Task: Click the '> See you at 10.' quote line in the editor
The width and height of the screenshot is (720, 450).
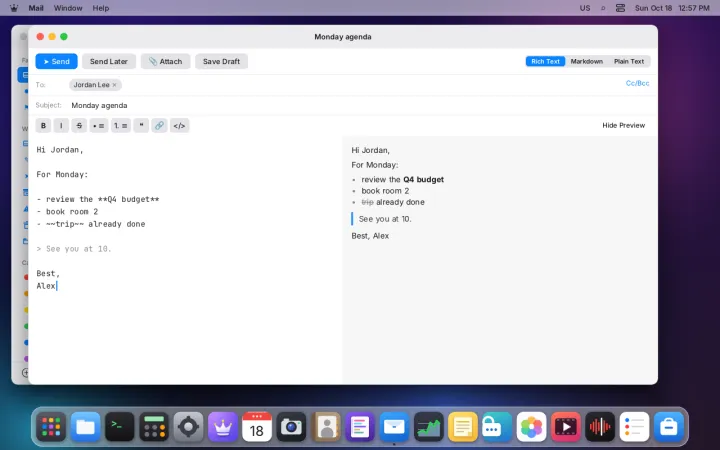Action: coord(74,249)
